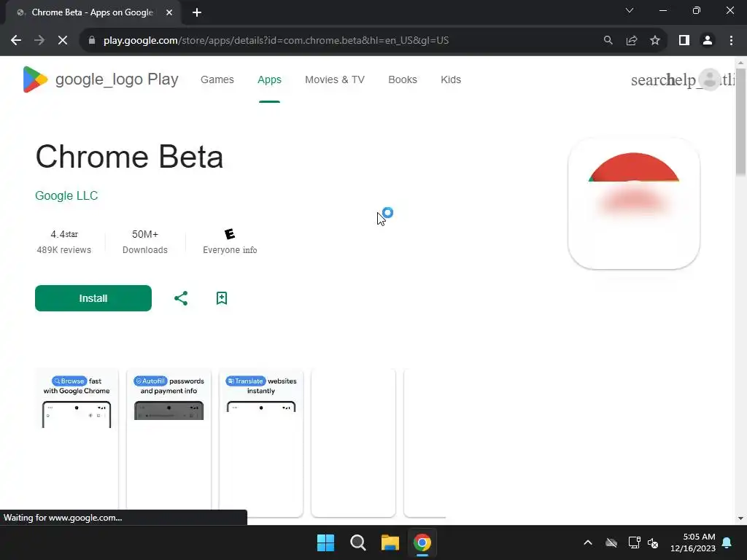The width and height of the screenshot is (747, 560).
Task: Open the Autofill passwords screenshot
Action: 169,442
